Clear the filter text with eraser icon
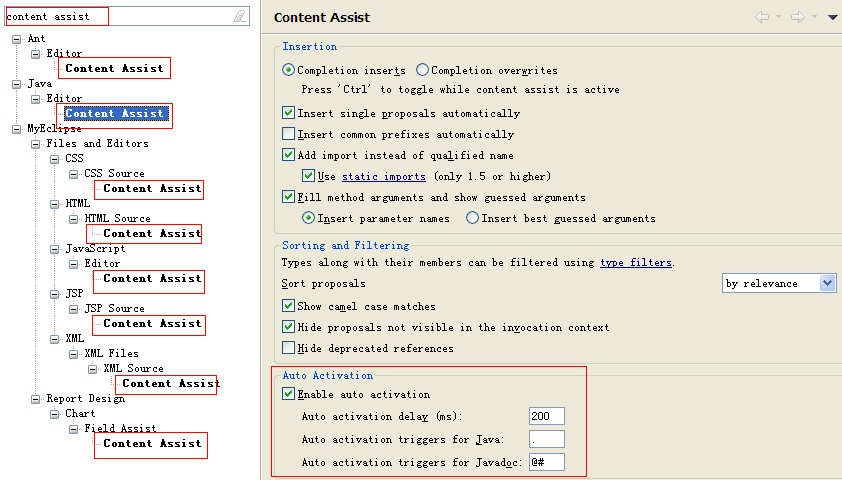 tap(240, 16)
